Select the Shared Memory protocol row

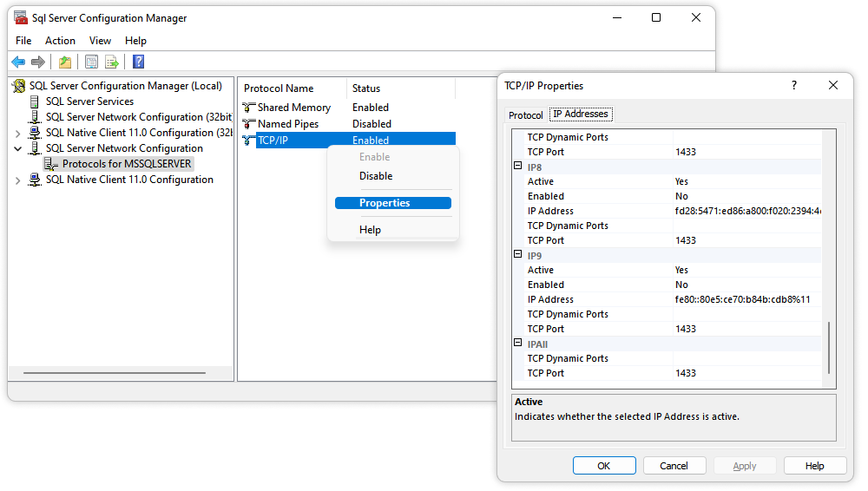click(348, 108)
